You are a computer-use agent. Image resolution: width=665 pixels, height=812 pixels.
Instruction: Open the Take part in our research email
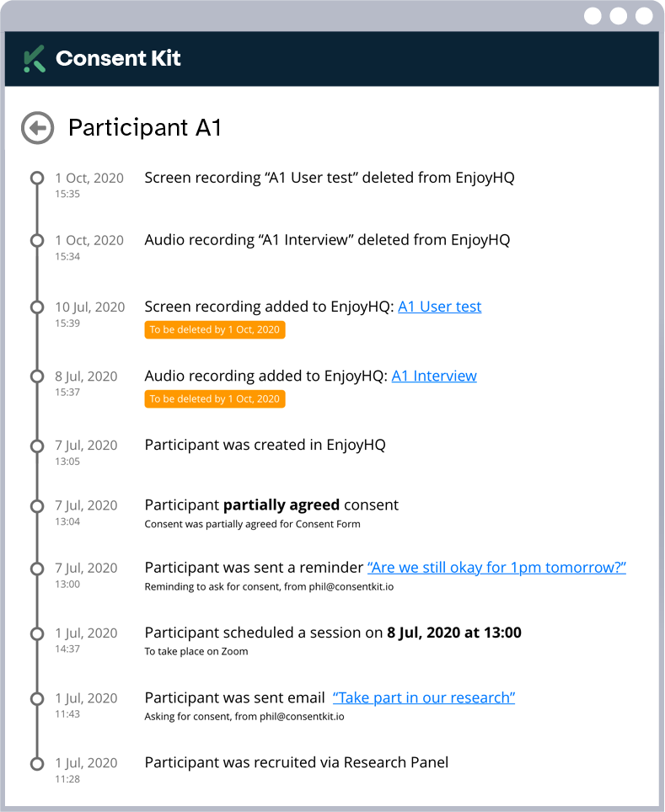(x=424, y=697)
